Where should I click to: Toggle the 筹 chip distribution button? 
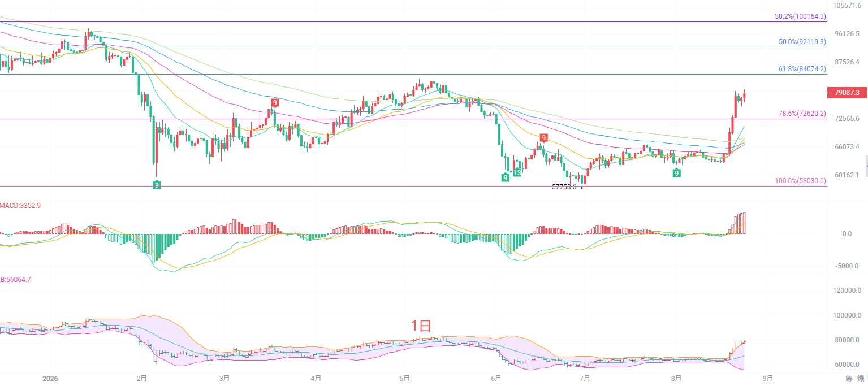(849, 378)
